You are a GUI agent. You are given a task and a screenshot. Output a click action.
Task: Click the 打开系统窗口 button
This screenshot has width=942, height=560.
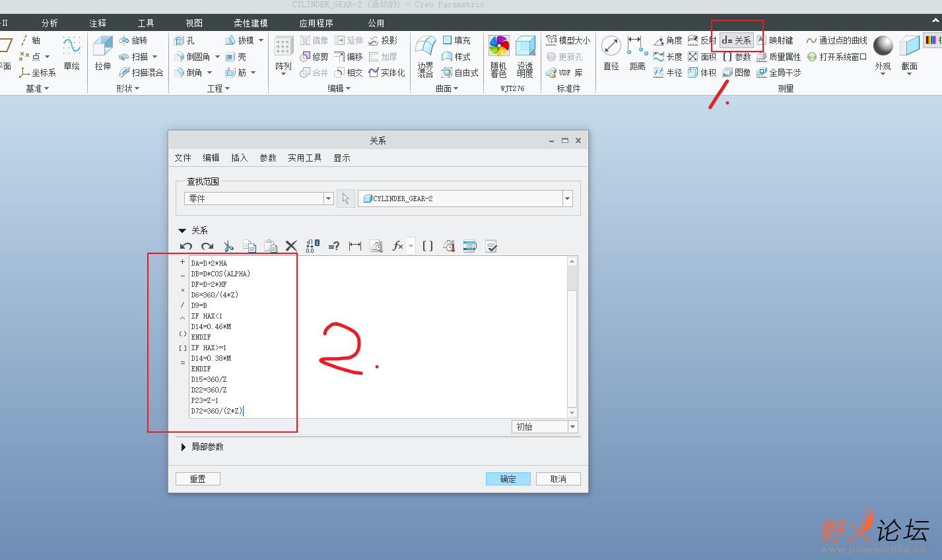point(836,57)
